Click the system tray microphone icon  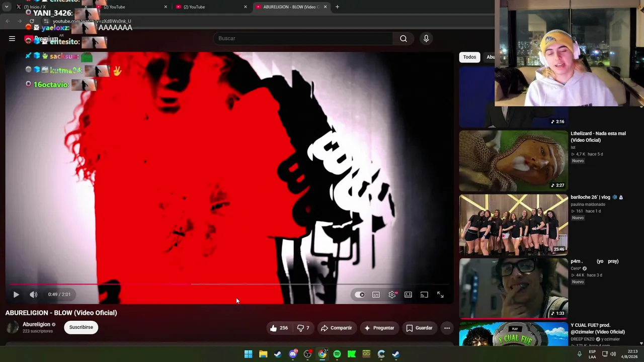[x=579, y=354]
